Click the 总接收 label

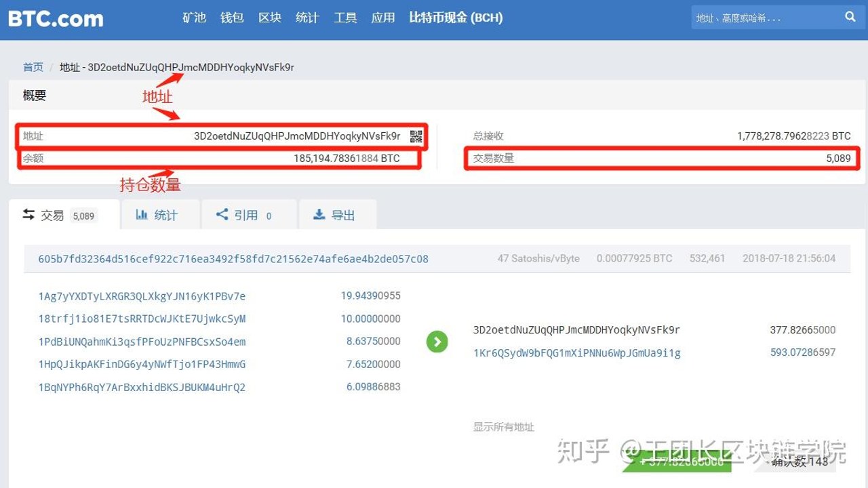tap(489, 136)
